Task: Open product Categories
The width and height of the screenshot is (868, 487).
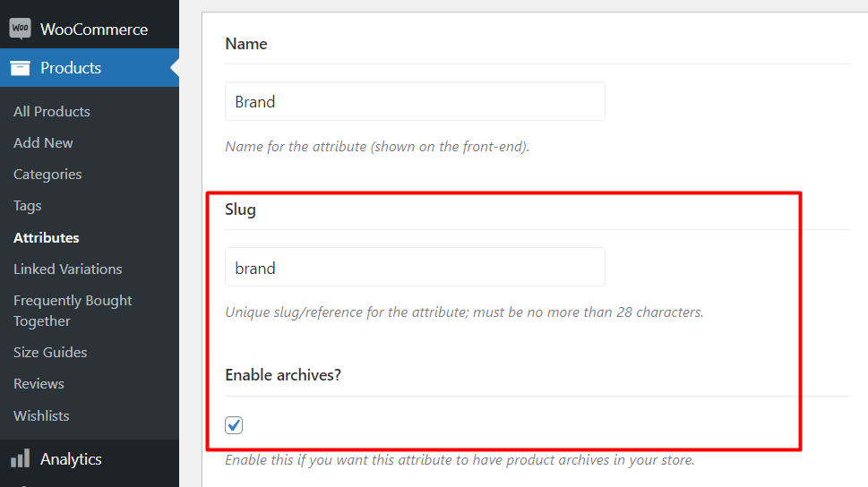Action: [x=47, y=175]
